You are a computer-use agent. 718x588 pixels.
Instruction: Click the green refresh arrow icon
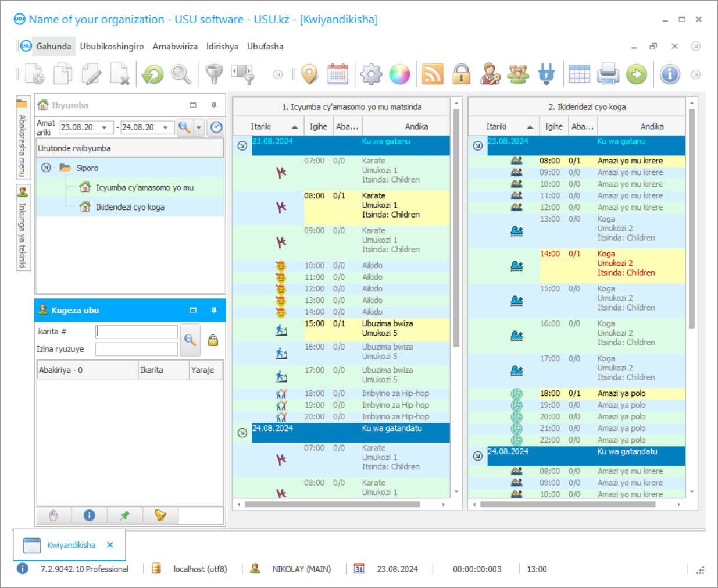153,74
